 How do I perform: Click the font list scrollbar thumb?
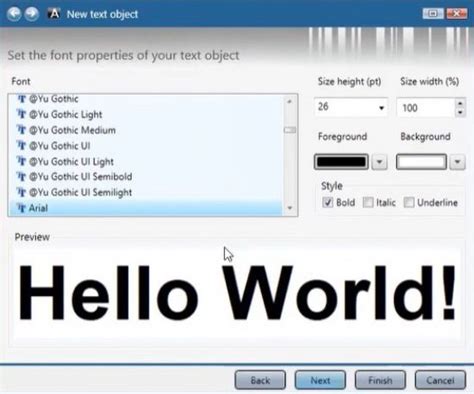point(289,130)
